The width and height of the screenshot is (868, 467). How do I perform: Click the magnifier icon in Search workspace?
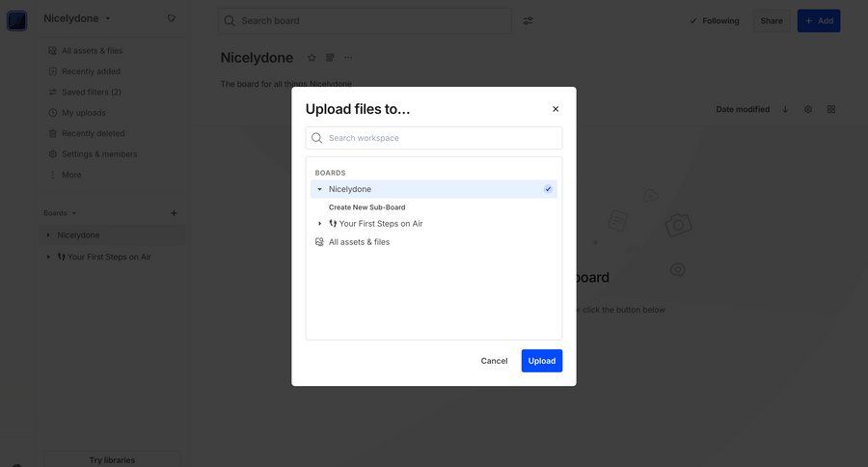coord(316,138)
